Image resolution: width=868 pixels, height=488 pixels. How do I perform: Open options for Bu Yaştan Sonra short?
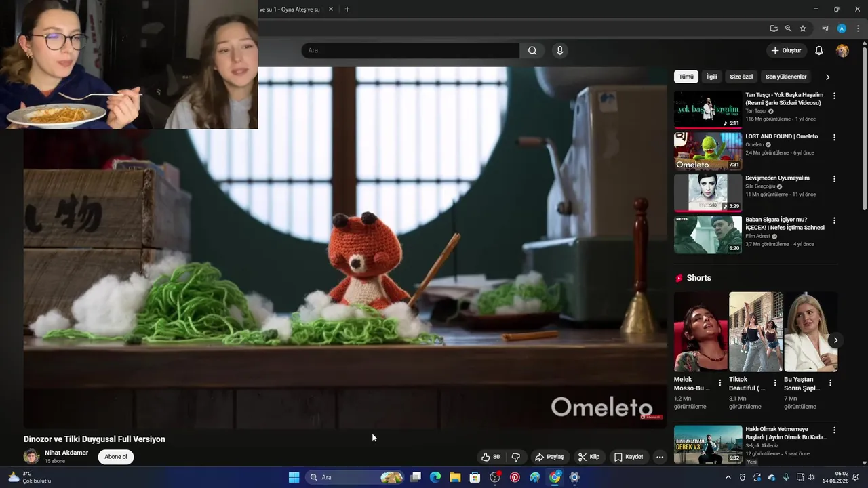tap(830, 383)
